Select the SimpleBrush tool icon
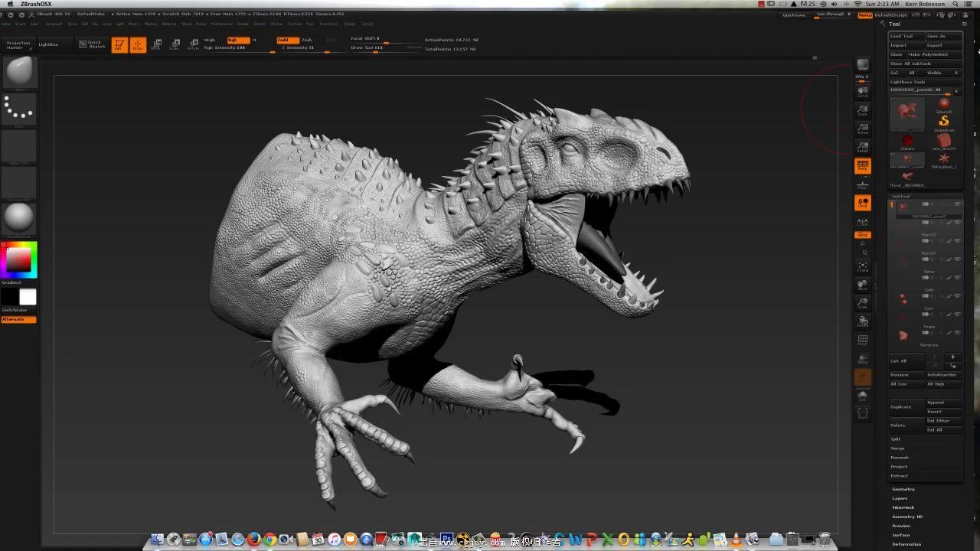This screenshot has height=551, width=980. pyautogui.click(x=944, y=123)
